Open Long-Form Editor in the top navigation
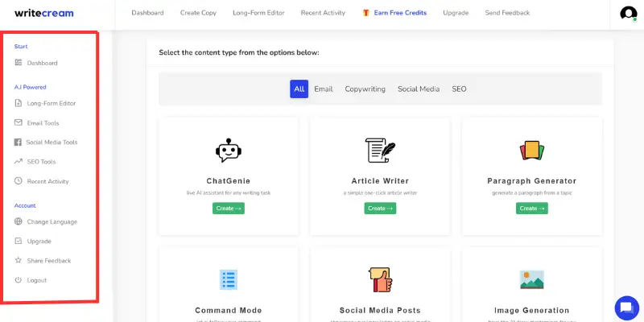Image resolution: width=644 pixels, height=322 pixels. tap(258, 13)
